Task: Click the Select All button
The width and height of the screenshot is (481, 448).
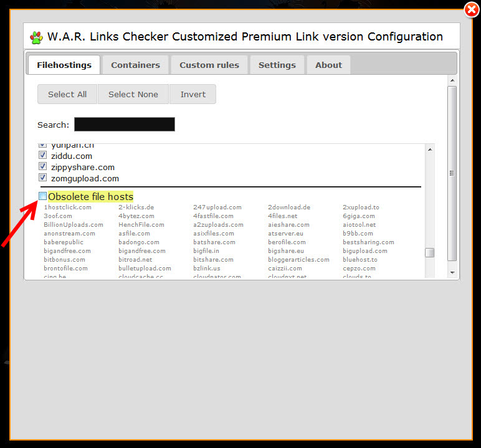Action: [x=67, y=94]
